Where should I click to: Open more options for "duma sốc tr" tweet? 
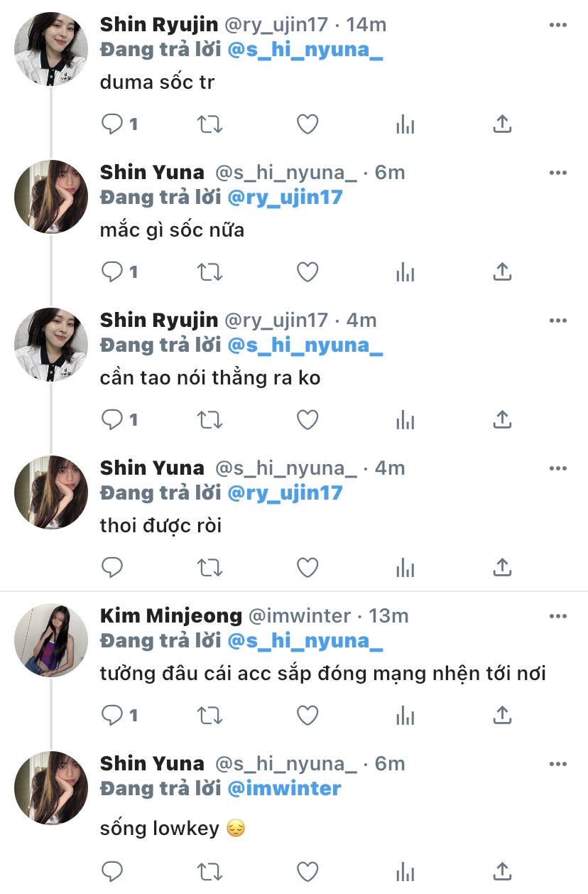point(558,25)
